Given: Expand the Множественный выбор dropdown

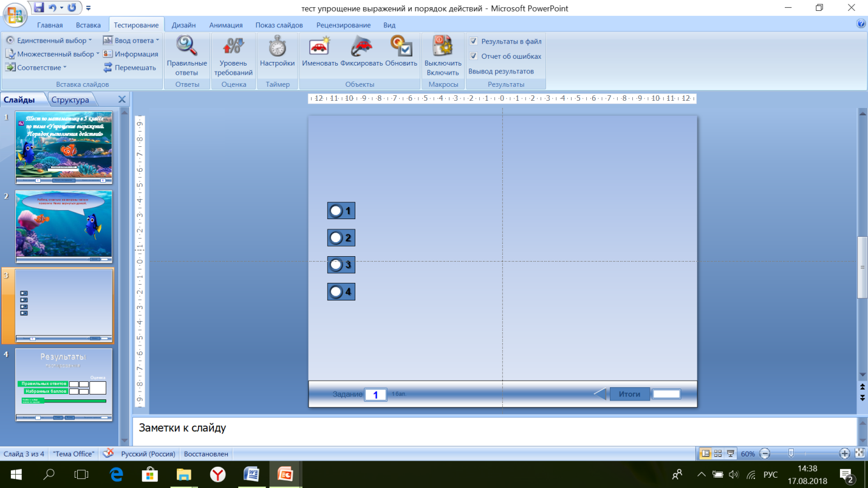Looking at the screenshot, I should pos(98,54).
